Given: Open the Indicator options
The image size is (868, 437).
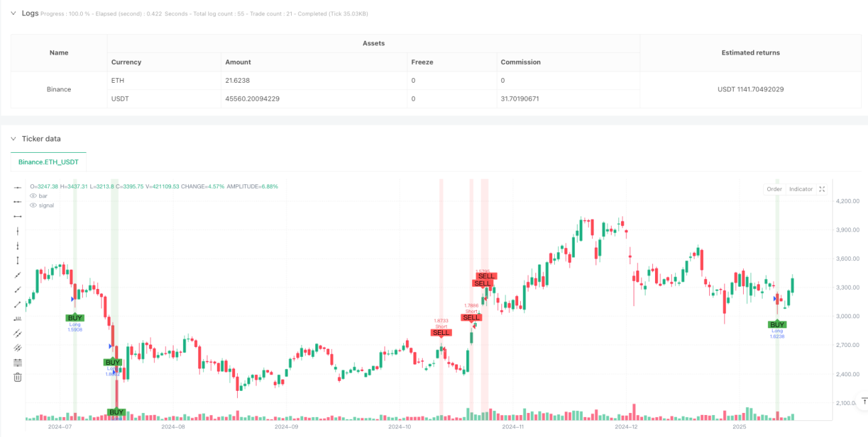Looking at the screenshot, I should pos(801,189).
